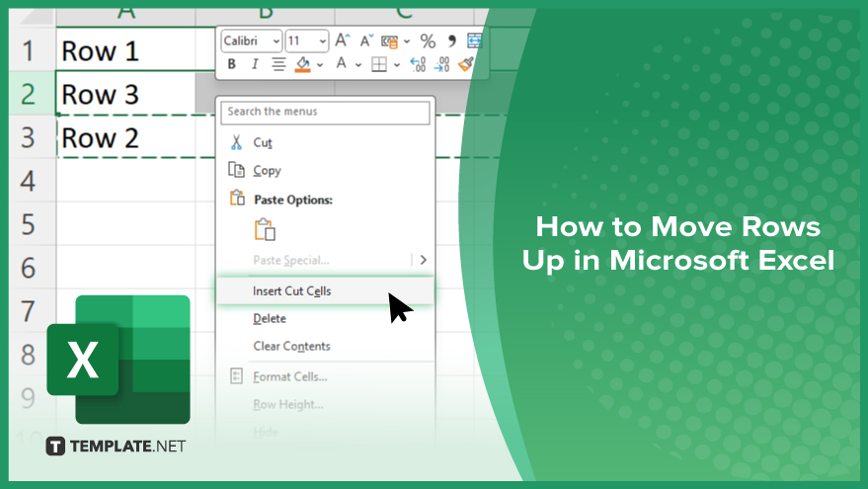The image size is (868, 489).
Task: Open the fill color dropdown arrow
Action: point(320,65)
